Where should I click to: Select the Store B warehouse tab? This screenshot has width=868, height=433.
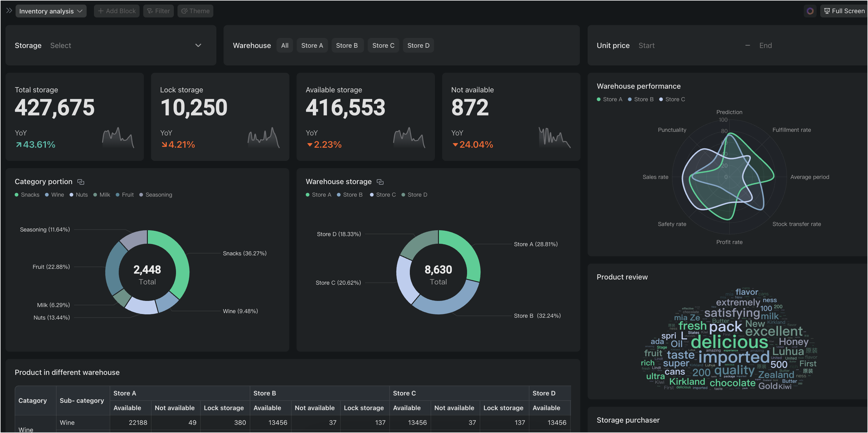(347, 46)
